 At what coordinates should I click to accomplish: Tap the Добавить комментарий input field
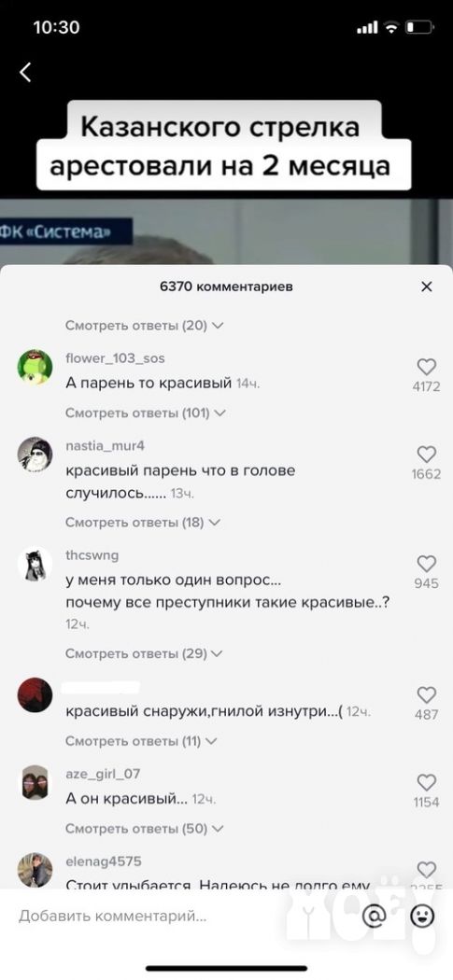tap(181, 917)
